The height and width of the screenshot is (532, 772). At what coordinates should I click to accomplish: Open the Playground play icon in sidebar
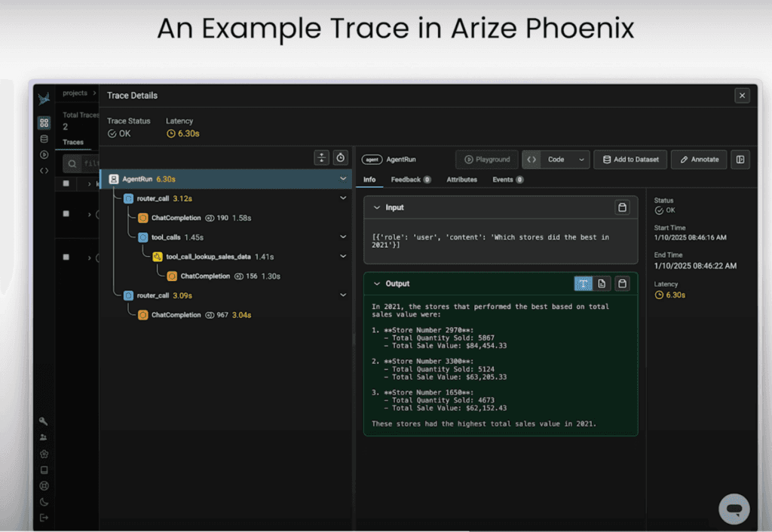point(44,154)
